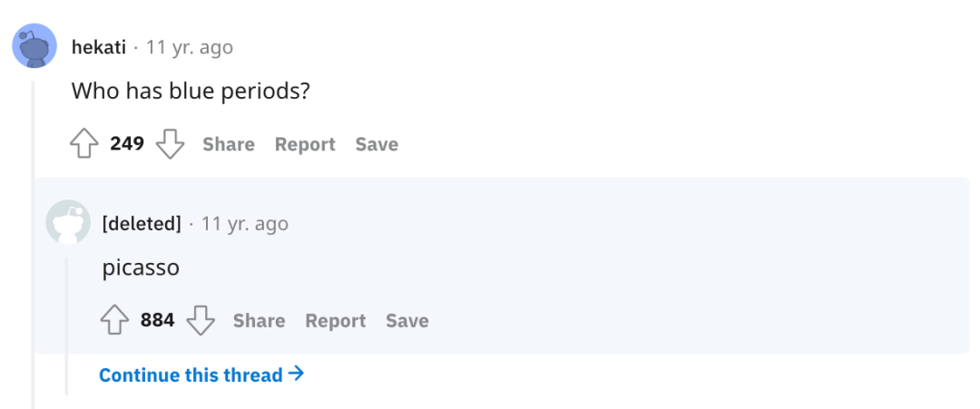Save hekati's comment
This screenshot has height=409, width=980.
click(x=377, y=144)
